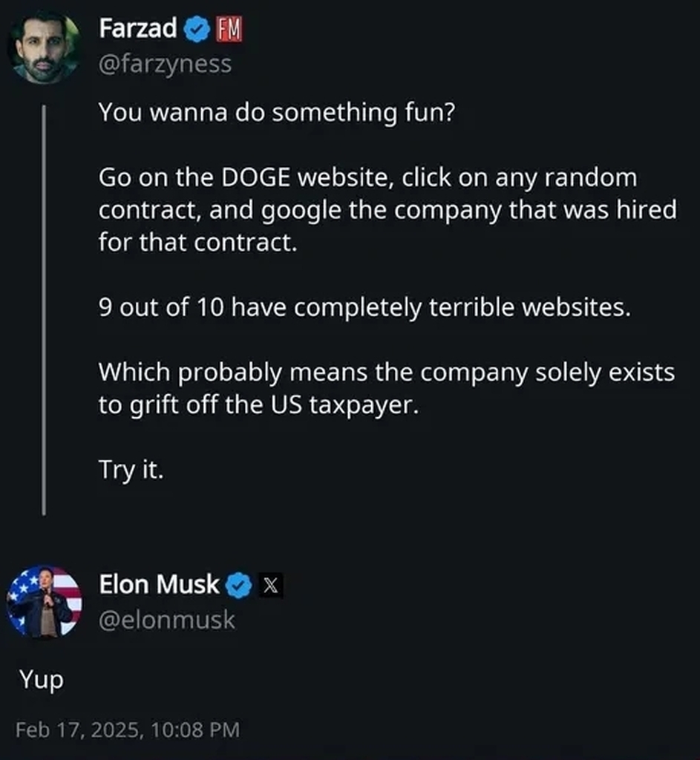
Task: Click Elon Musk's blue verified badge
Action: [238, 586]
